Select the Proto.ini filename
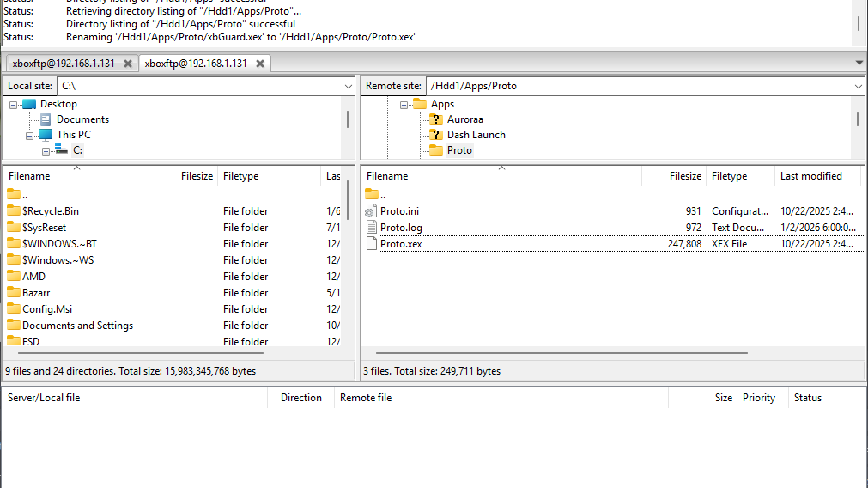Image resolution: width=868 pixels, height=488 pixels. (x=400, y=211)
